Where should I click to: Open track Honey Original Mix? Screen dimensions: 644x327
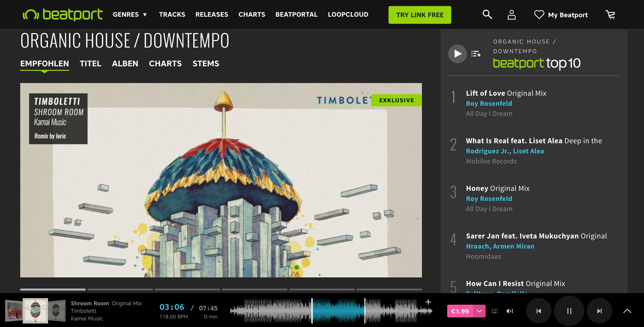tap(498, 188)
